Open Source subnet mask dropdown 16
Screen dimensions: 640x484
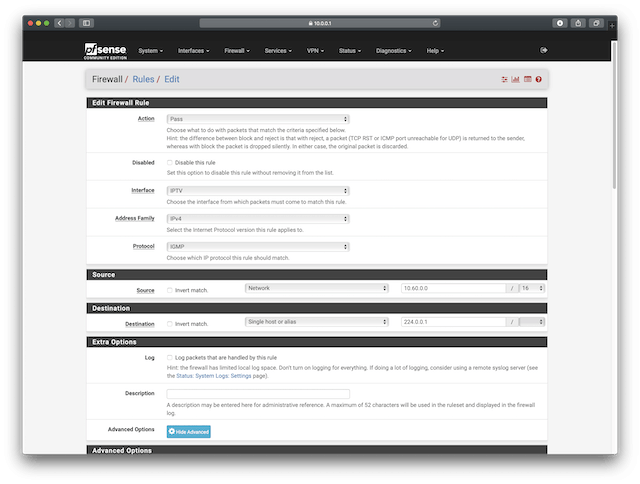[532, 288]
